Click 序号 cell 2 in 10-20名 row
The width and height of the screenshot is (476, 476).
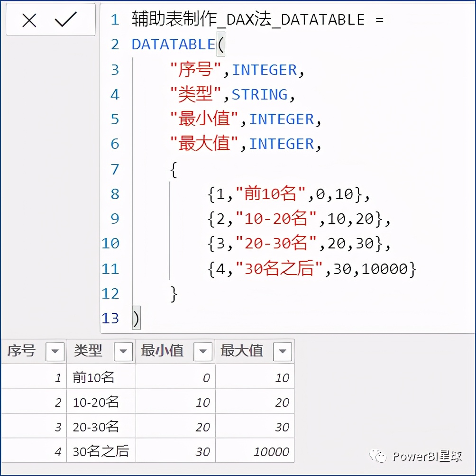coord(34,402)
